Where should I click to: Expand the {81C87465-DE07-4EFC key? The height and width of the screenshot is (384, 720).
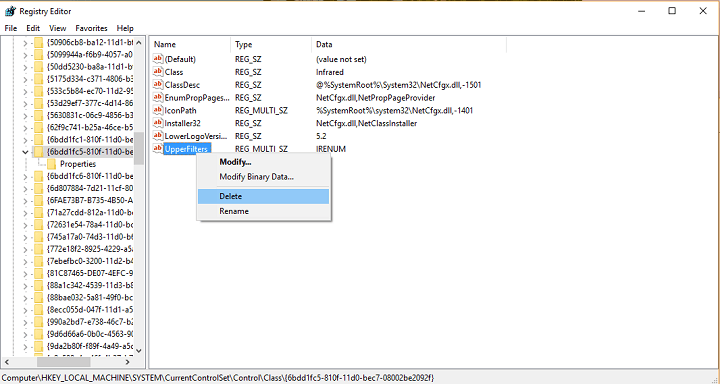click(x=25, y=273)
